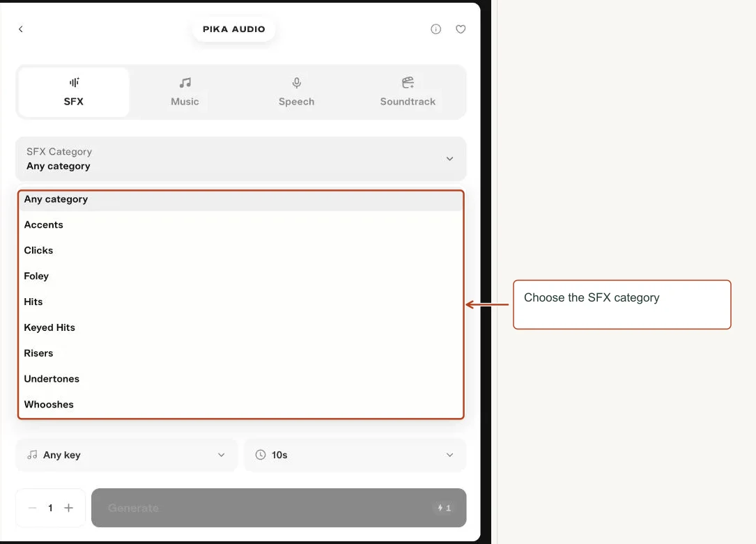Go back using the left chevron icon
The image size is (756, 544).
(21, 29)
